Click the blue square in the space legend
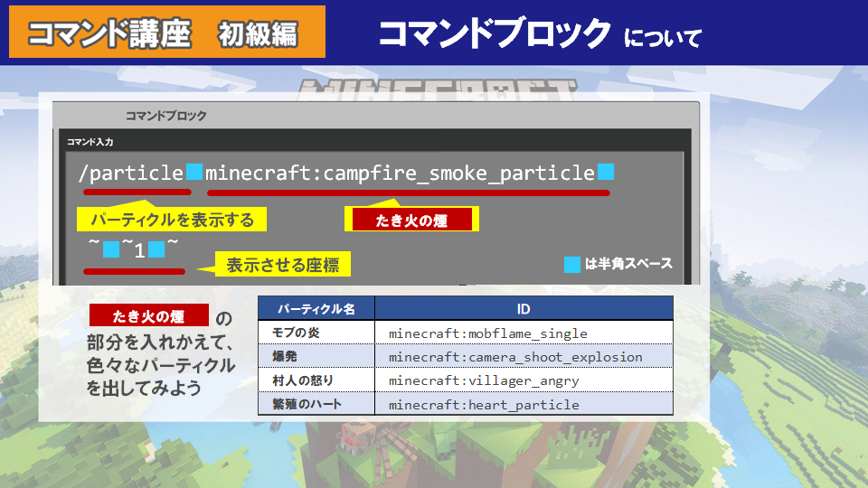Viewport: 868px width, 488px height. 571,265
